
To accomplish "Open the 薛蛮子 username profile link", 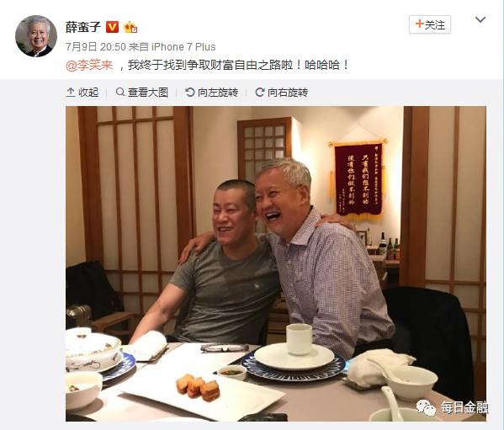I will (x=83, y=27).
